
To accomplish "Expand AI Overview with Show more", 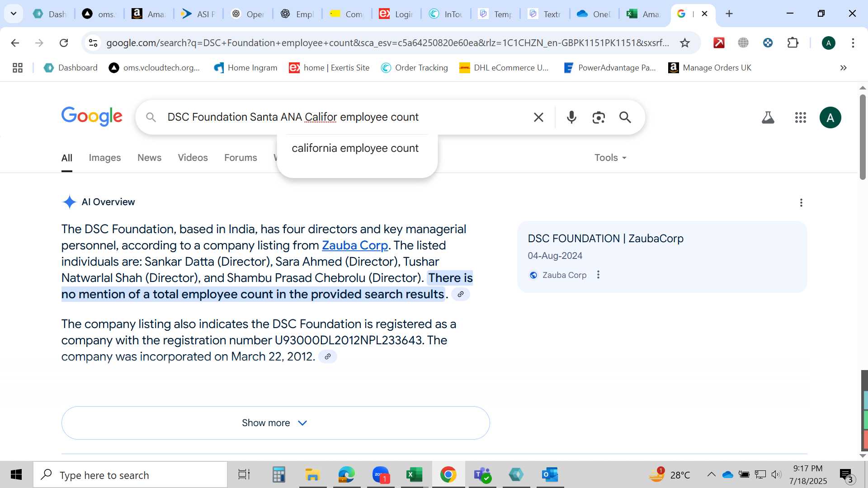I will click(x=275, y=423).
